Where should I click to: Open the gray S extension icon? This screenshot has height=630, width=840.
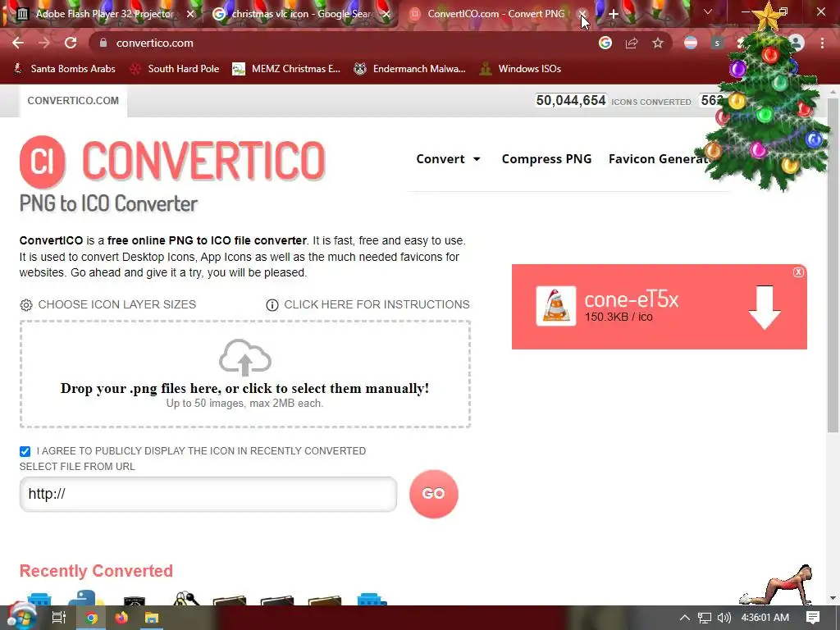pyautogui.click(x=717, y=43)
